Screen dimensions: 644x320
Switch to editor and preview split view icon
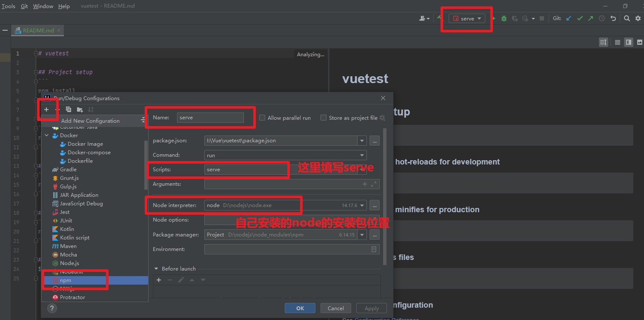[629, 42]
